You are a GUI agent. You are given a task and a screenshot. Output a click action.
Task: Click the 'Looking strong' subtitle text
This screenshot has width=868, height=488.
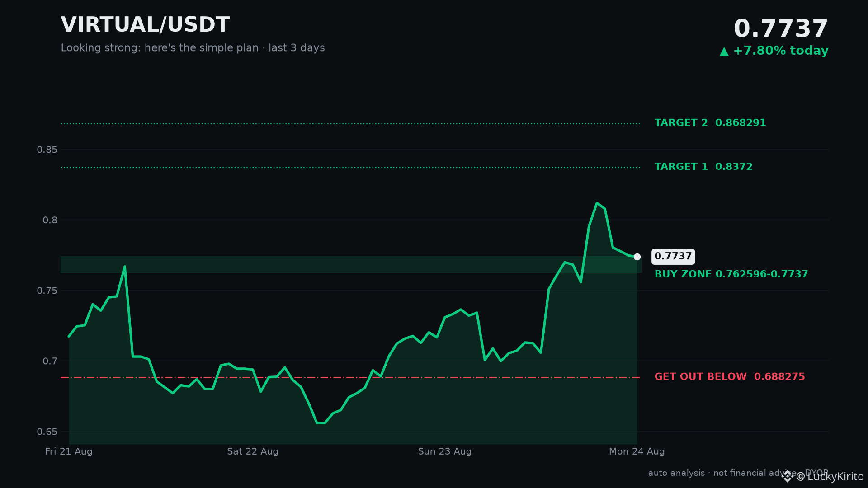193,48
